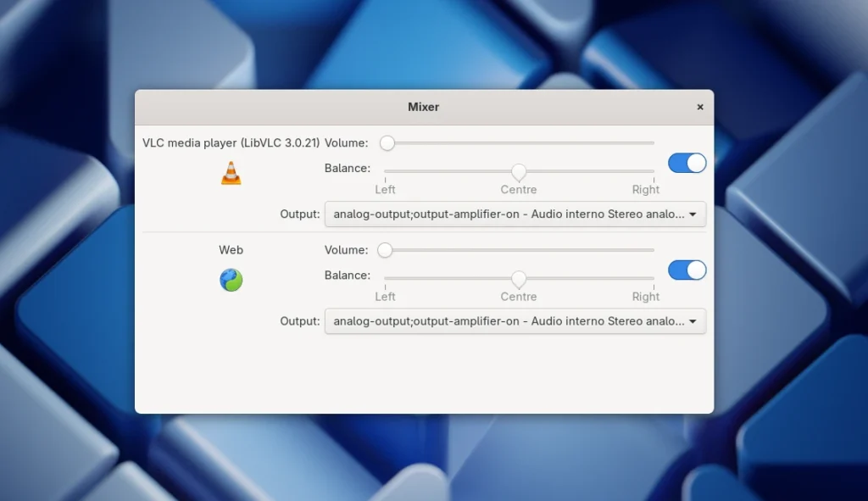Viewport: 868px width, 501px height.
Task: Select the VLC media player (LibVLC 3.0.21) label
Action: coord(231,142)
